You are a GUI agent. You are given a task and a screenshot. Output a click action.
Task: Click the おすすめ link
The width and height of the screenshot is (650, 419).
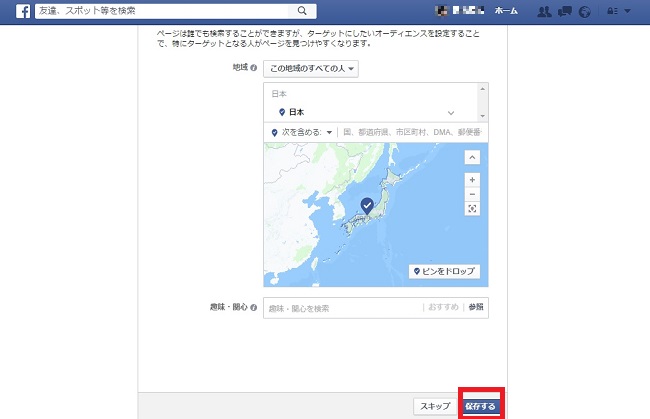443,307
